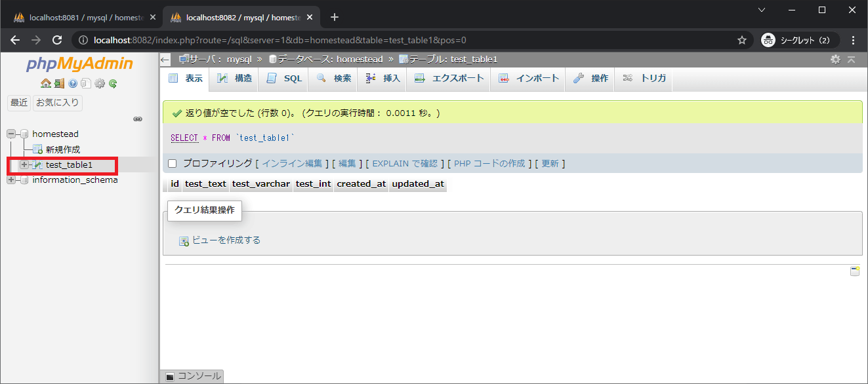868x384 pixels.
Task: Open Chrome tab search dropdown arrow
Action: (x=761, y=10)
